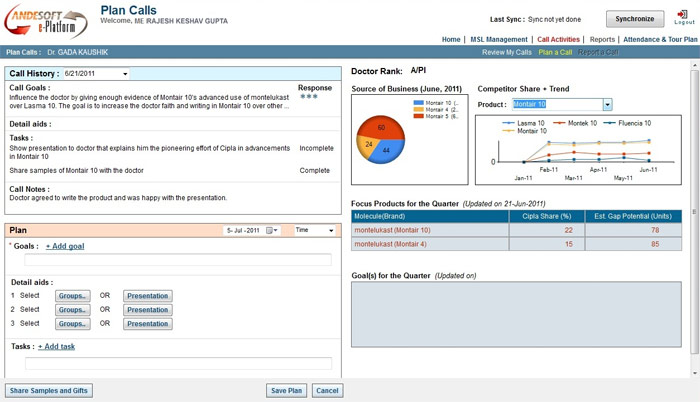
Task: Click Groups button in detail aid row 2
Action: (x=73, y=310)
